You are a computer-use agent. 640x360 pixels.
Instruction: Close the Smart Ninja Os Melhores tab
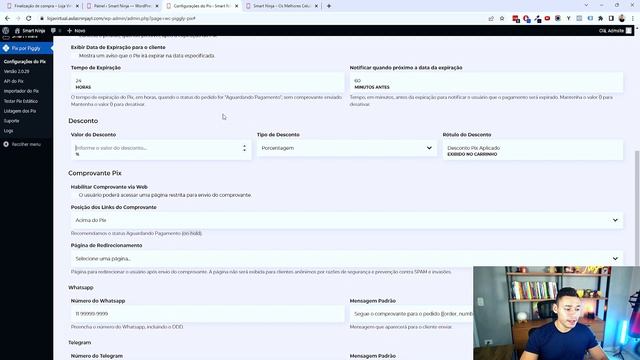click(316, 6)
